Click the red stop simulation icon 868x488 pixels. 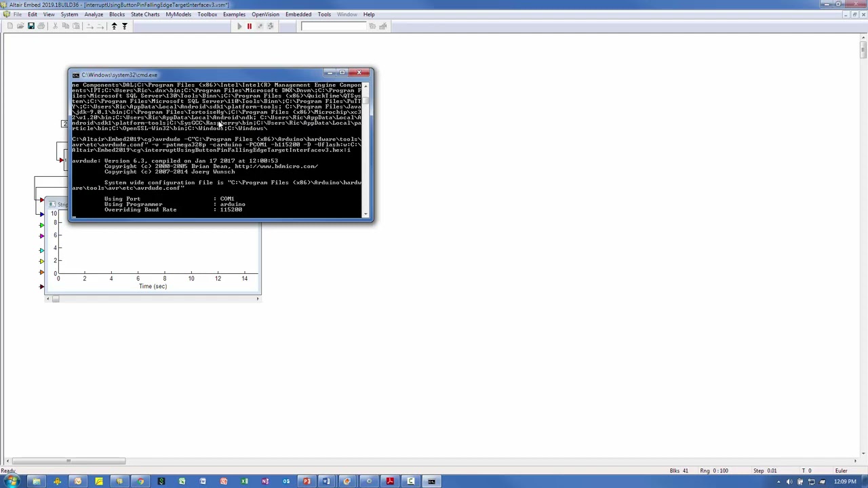click(249, 26)
